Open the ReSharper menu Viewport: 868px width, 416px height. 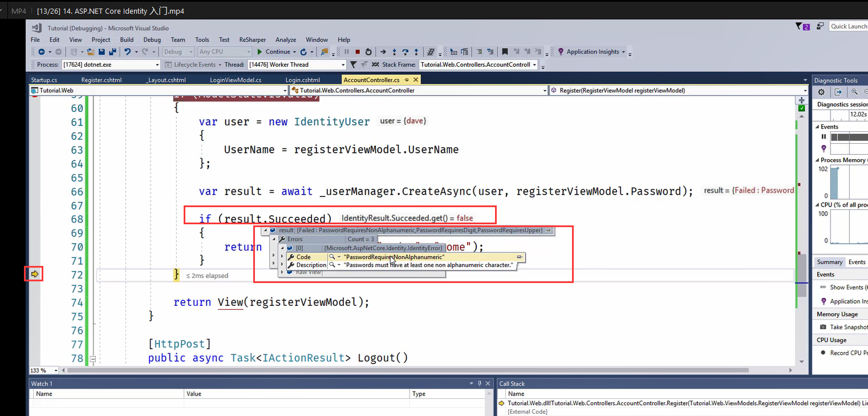click(x=253, y=39)
